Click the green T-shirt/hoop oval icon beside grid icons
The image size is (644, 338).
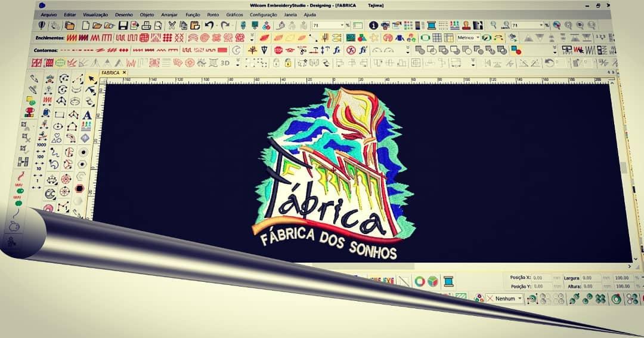(x=425, y=38)
